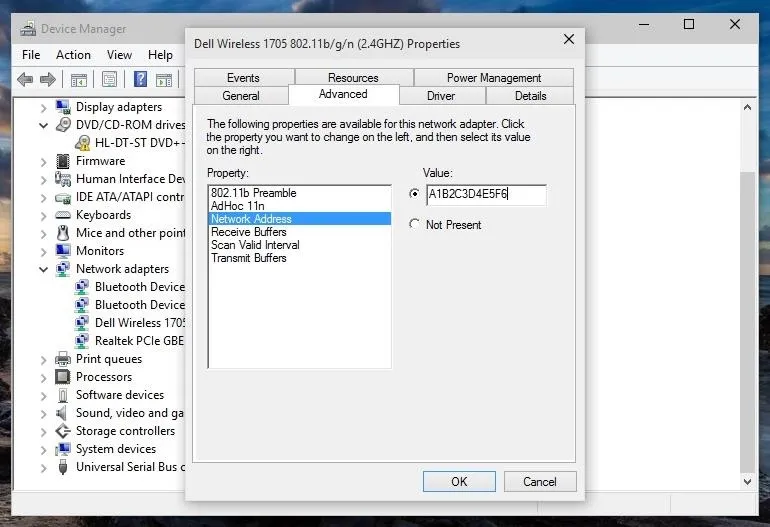Click the DVD/CD-ROM drives disc icon
The image size is (770, 527).
(x=63, y=125)
